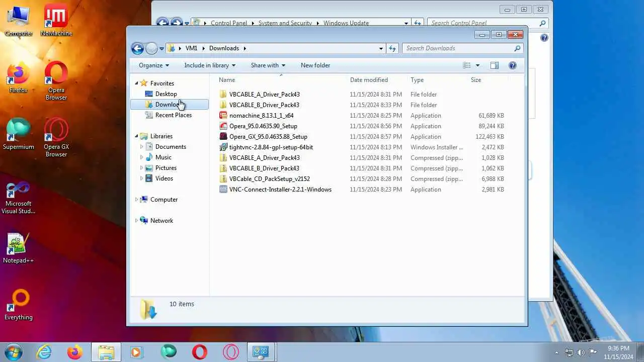Open Windows Media Player from the taskbar
This screenshot has height=362, width=644.
point(136,352)
